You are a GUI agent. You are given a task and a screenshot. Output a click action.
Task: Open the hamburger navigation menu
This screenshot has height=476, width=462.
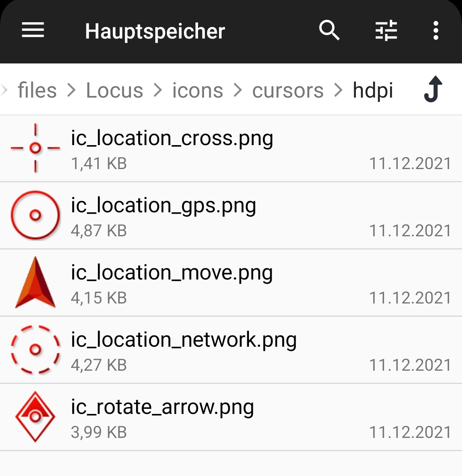tap(33, 31)
